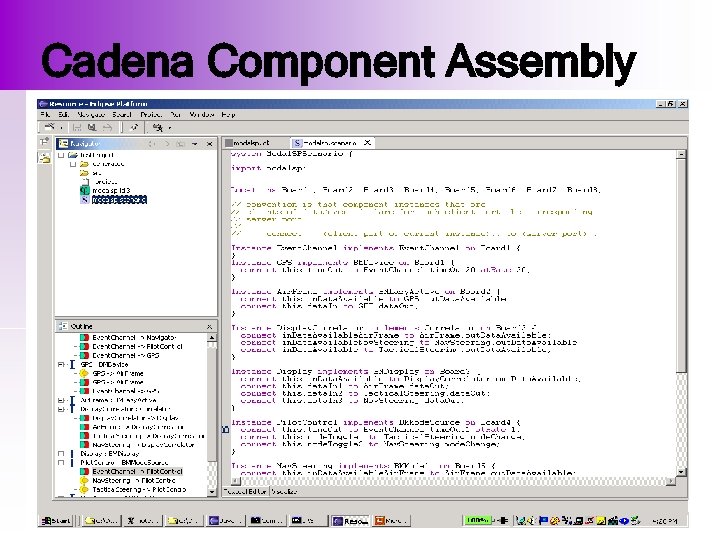Click the Navigator Back arrow icon
Image resolution: width=720 pixels, height=540 pixels.
point(152,144)
